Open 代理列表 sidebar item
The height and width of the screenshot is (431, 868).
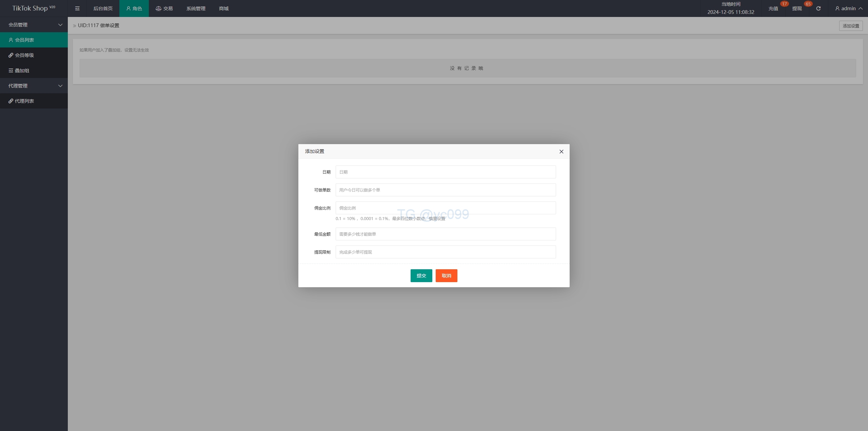pyautogui.click(x=24, y=101)
